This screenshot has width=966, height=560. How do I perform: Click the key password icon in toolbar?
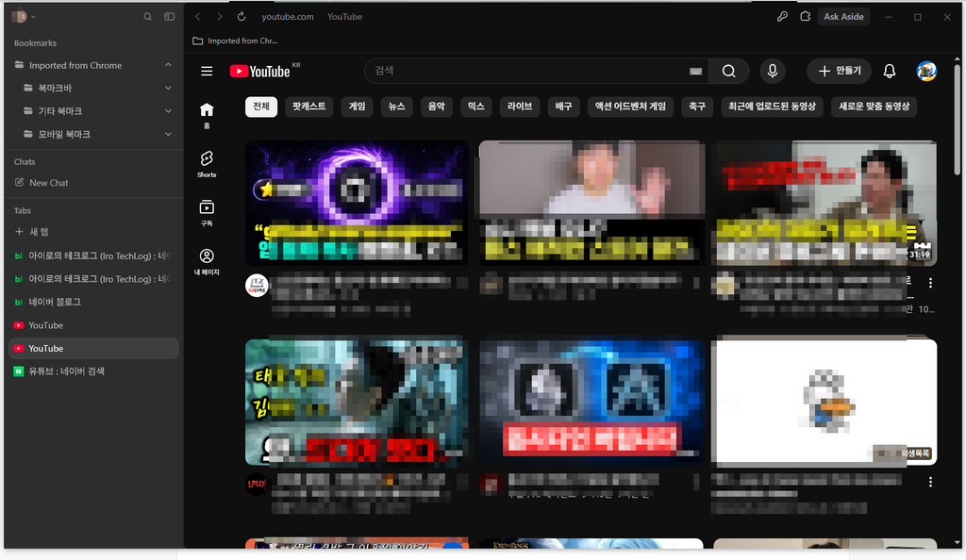click(782, 17)
